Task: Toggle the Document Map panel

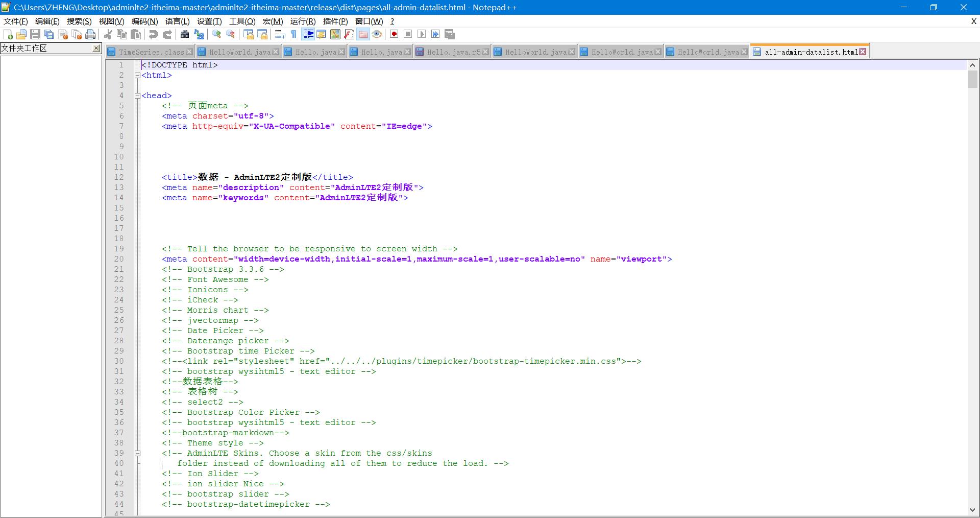Action: (335, 34)
